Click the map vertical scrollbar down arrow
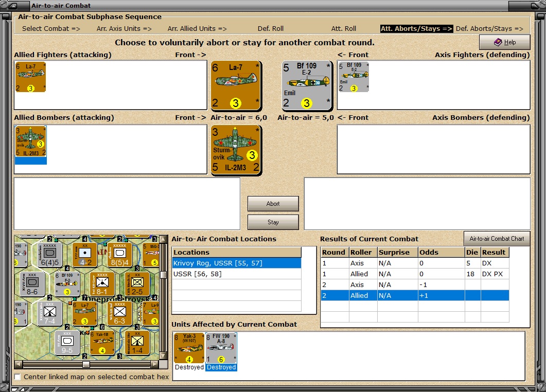 [163, 355]
